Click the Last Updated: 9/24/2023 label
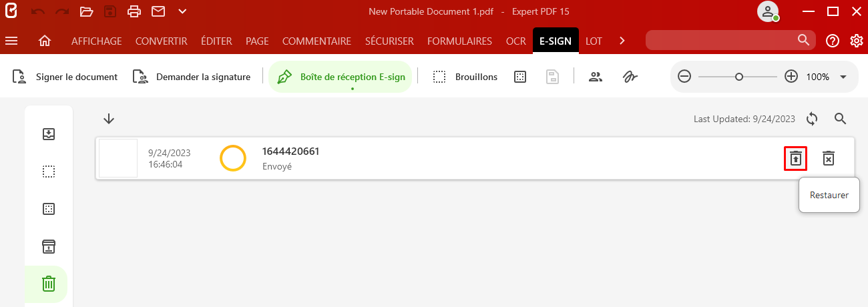This screenshot has width=868, height=307. (744, 119)
